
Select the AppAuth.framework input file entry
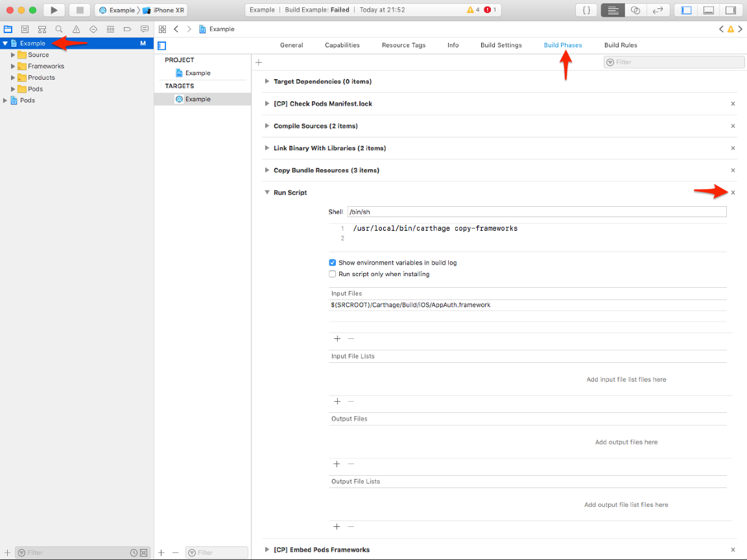528,305
